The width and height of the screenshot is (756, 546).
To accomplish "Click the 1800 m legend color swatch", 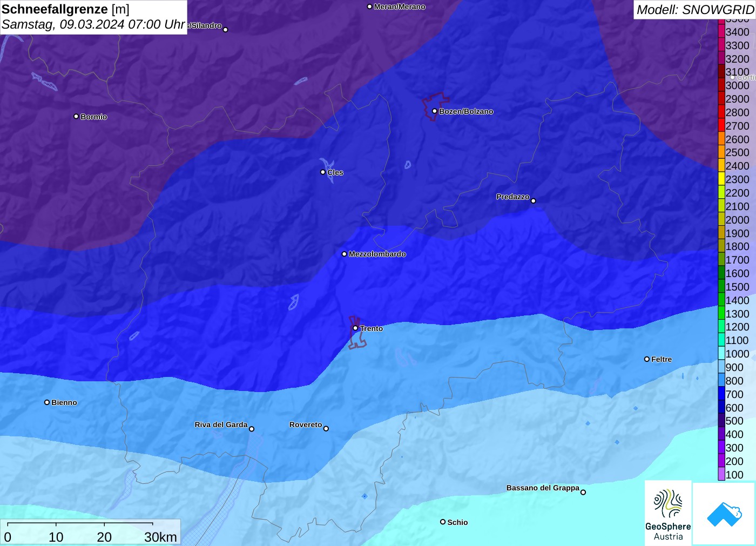I will [x=721, y=246].
